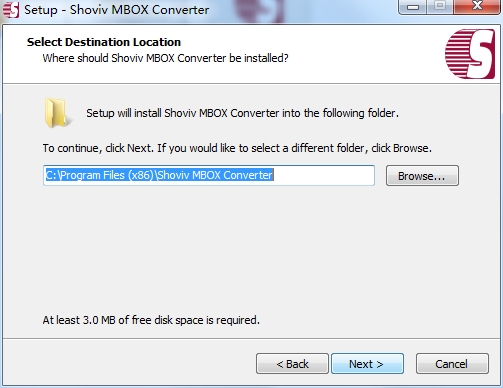The image size is (503, 388).
Task: Click the title bar text Setup - Shoviv MBOX Converter
Action: click(117, 10)
